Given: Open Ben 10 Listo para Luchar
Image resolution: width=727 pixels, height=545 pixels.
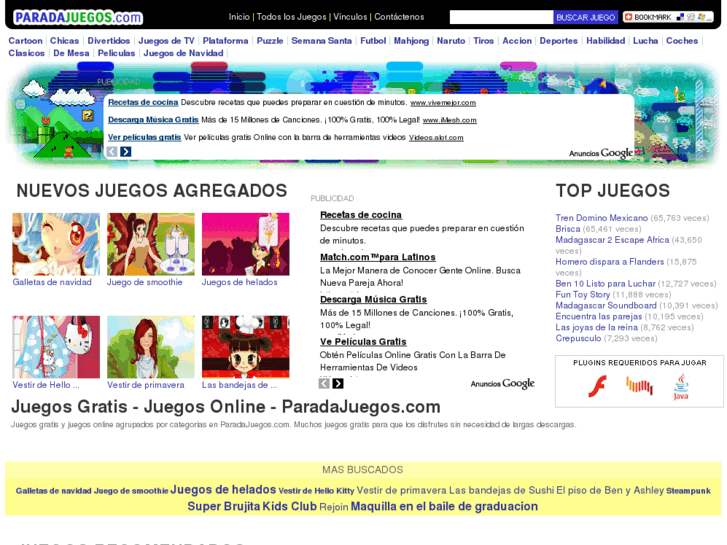Looking at the screenshot, I should point(605,283).
